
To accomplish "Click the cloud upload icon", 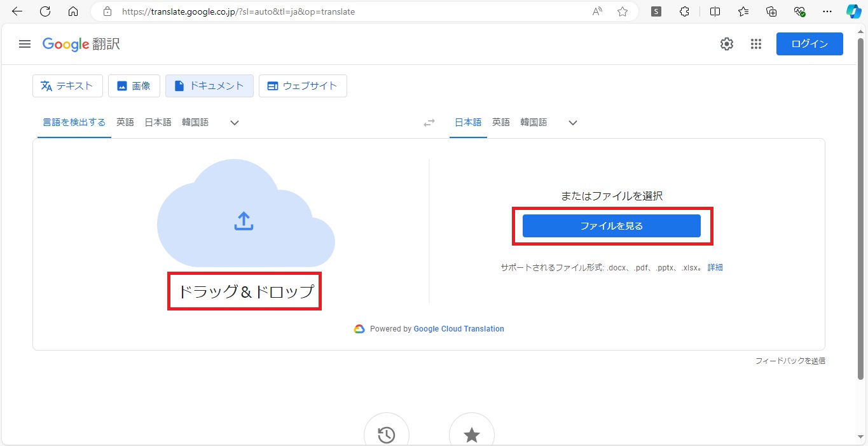I will click(244, 221).
